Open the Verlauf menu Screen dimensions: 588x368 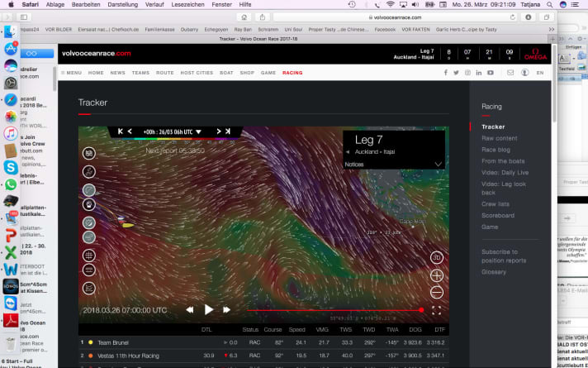154,4
